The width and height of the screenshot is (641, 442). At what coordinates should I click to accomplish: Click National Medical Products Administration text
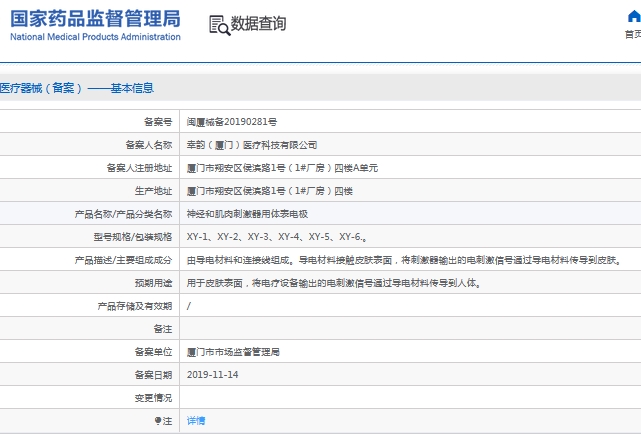(95, 37)
